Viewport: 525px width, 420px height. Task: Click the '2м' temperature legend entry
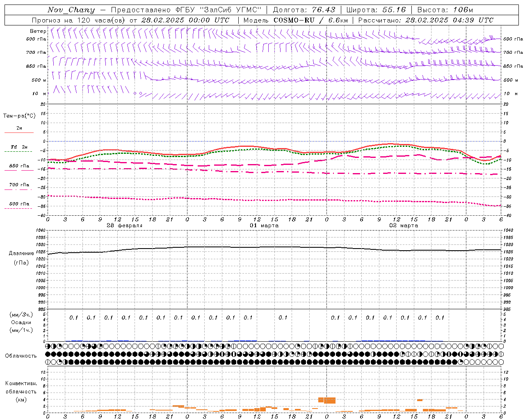coord(19,128)
